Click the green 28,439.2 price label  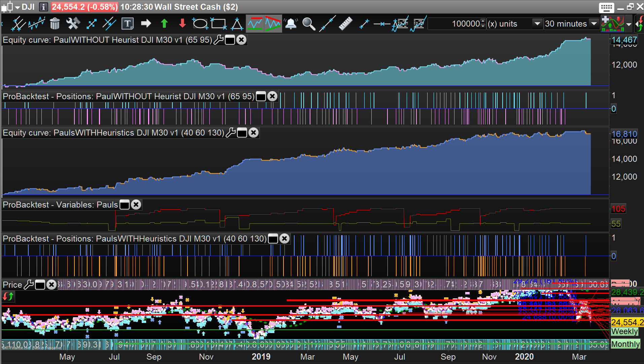click(x=628, y=292)
